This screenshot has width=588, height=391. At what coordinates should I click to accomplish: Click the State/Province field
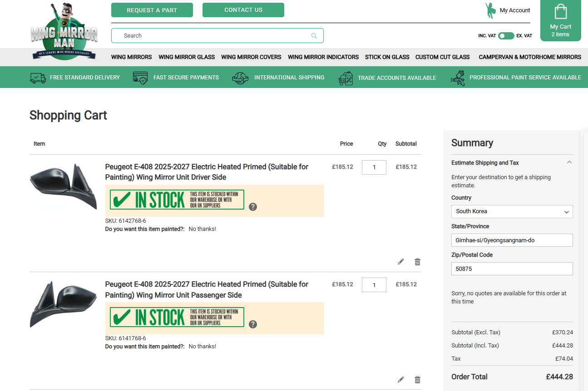[x=512, y=240]
